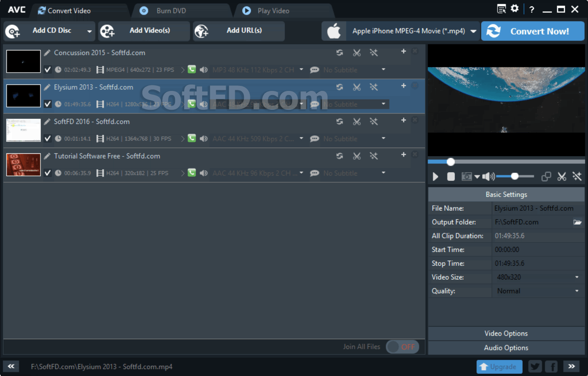The image size is (588, 376).
Task: Click the copy frames icon under preview
Action: coord(546,176)
